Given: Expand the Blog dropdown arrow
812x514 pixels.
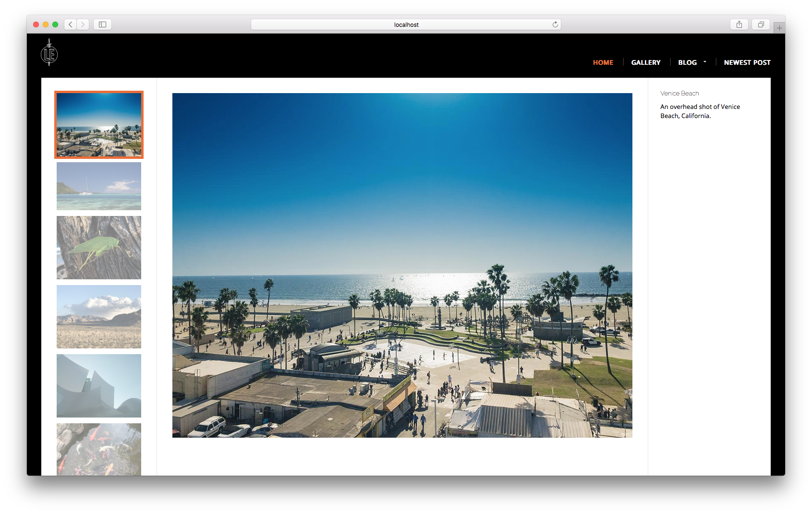Looking at the screenshot, I should point(705,62).
